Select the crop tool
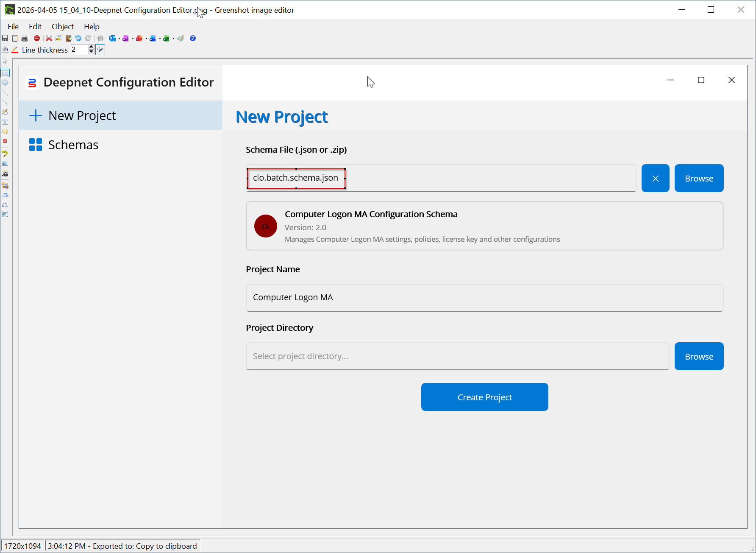This screenshot has height=553, width=756. pyautogui.click(x=5, y=185)
